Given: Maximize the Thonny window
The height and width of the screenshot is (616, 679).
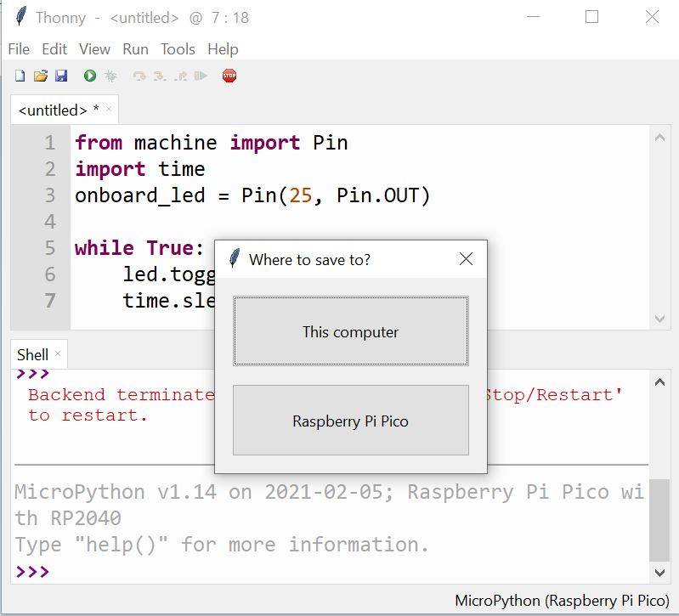Looking at the screenshot, I should click(591, 17).
